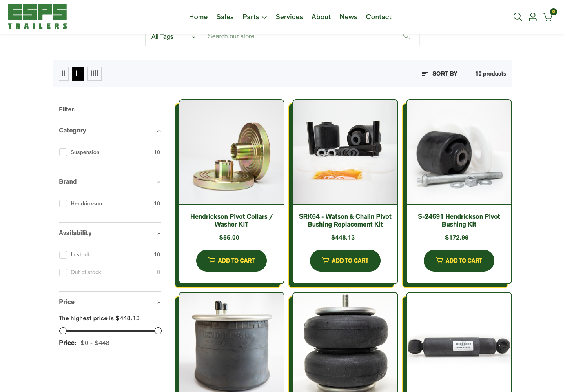Screen dimensions: 565x392
Task: Open the Sales menu item
Action: click(225, 17)
